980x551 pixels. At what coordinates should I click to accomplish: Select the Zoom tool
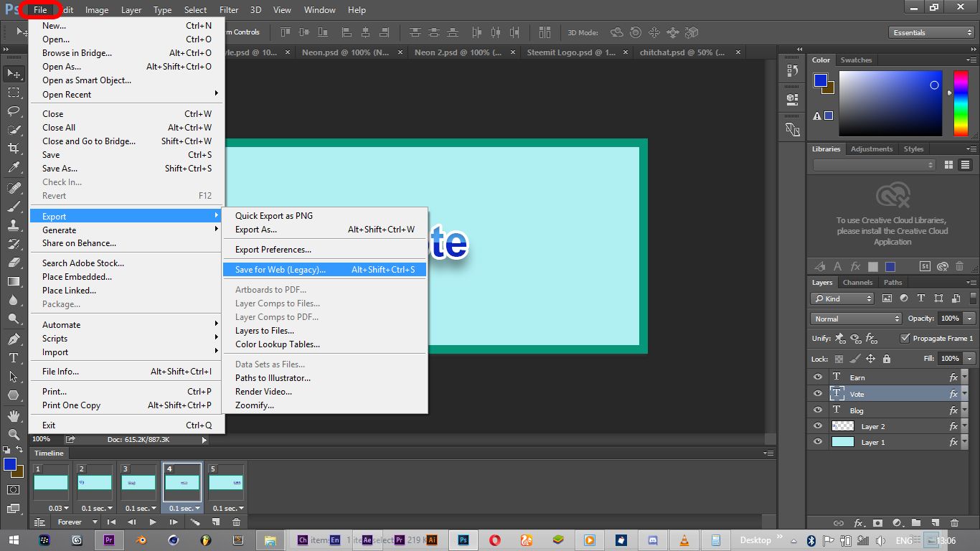point(13,435)
